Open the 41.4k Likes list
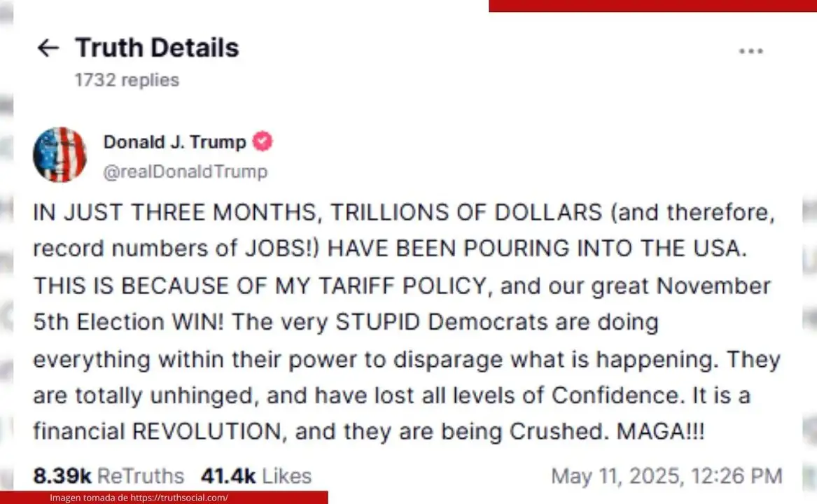The width and height of the screenshot is (817, 504). pos(256,476)
